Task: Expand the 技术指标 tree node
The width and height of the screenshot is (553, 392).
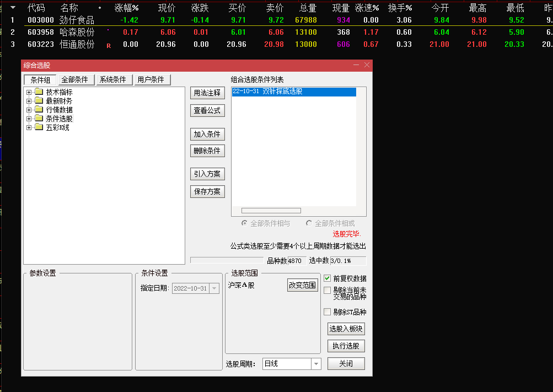Action: point(29,92)
